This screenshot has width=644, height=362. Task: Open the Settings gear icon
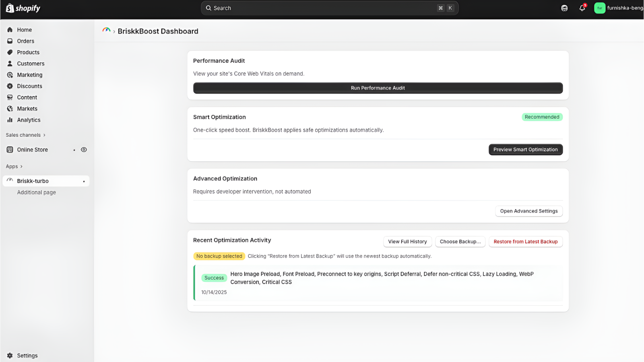(10, 356)
